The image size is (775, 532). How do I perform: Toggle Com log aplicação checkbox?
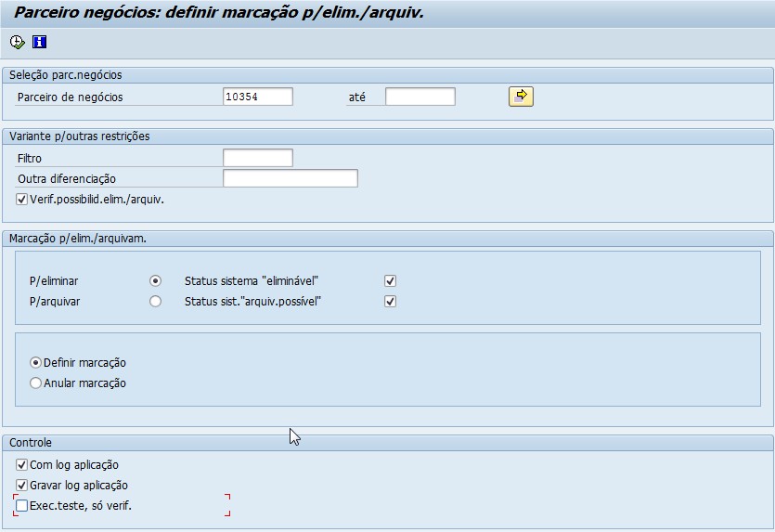(21, 465)
